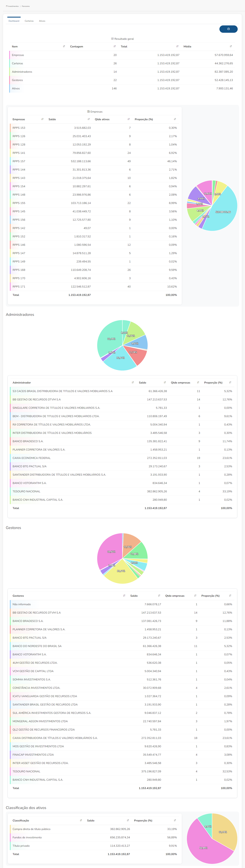The image size is (245, 868).
Task: Click the Título privado classification row
Action: pos(94,846)
